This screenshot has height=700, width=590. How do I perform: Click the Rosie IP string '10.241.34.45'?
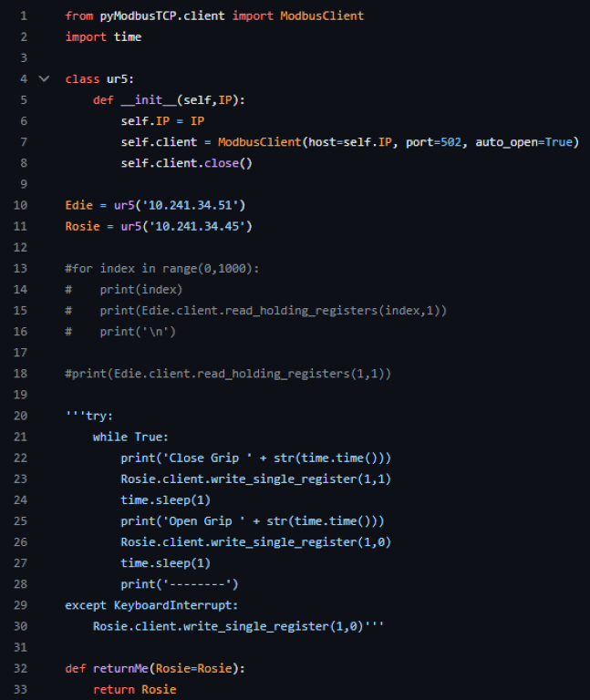click(204, 226)
